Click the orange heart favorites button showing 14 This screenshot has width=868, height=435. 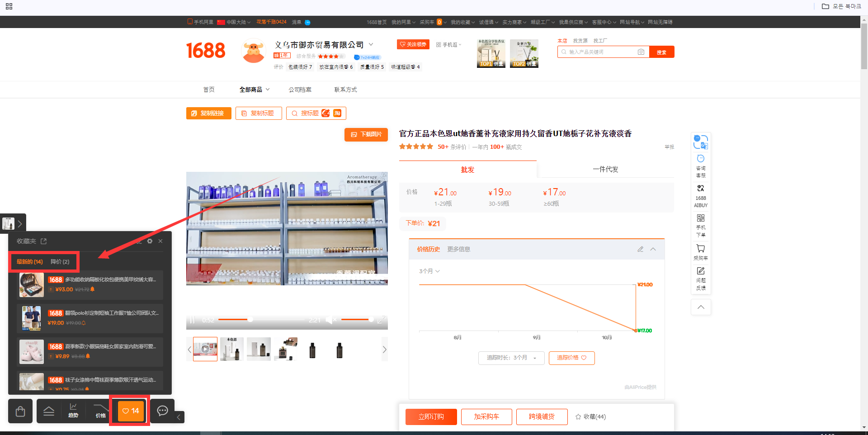click(x=131, y=411)
